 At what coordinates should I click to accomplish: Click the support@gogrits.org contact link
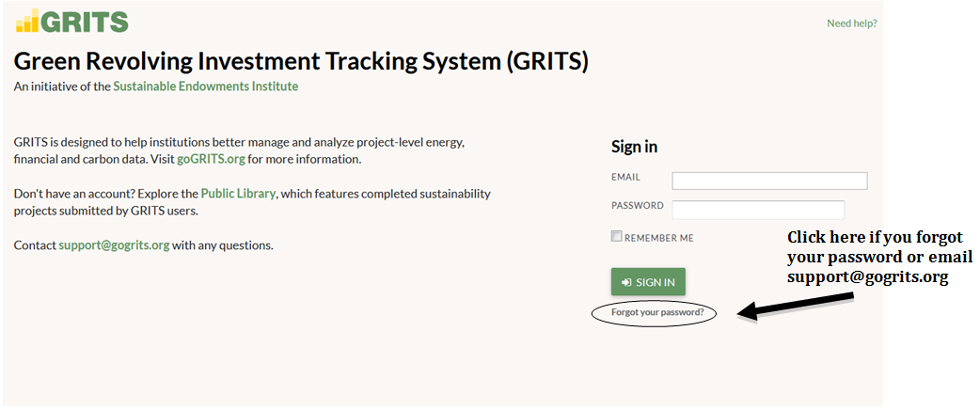pyautogui.click(x=114, y=245)
